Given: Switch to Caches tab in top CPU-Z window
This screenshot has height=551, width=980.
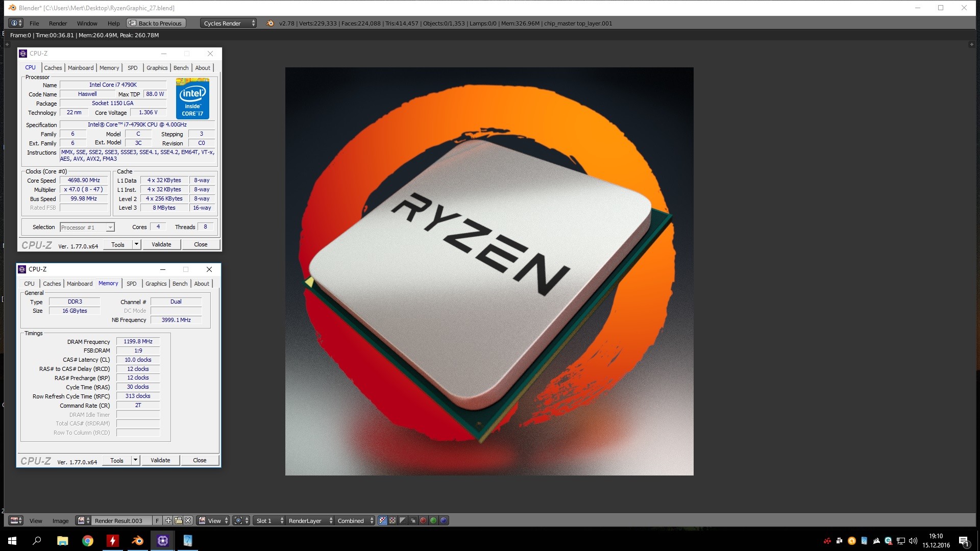Looking at the screenshot, I should tap(53, 68).
